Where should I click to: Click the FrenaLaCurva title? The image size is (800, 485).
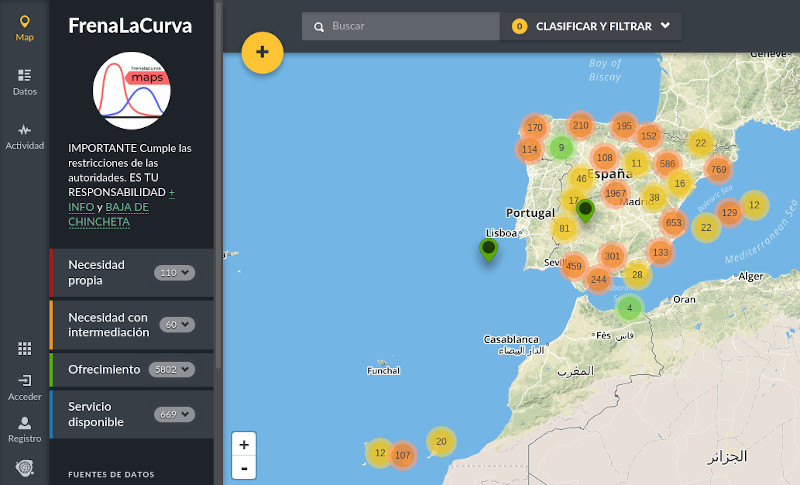tap(130, 25)
